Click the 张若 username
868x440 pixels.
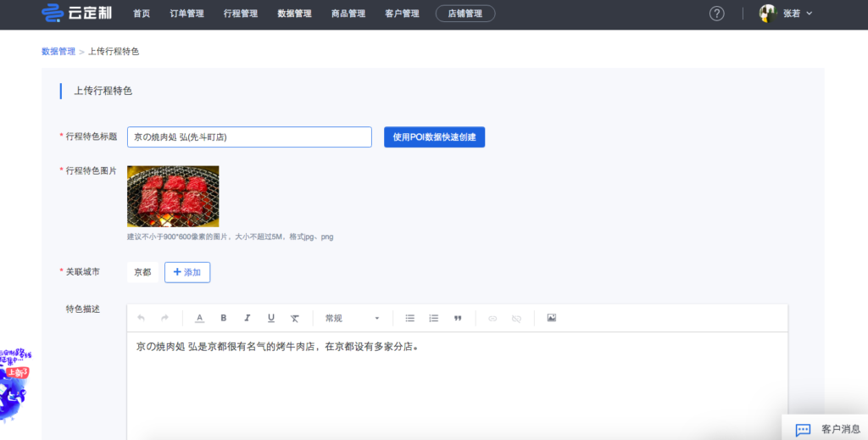point(792,14)
